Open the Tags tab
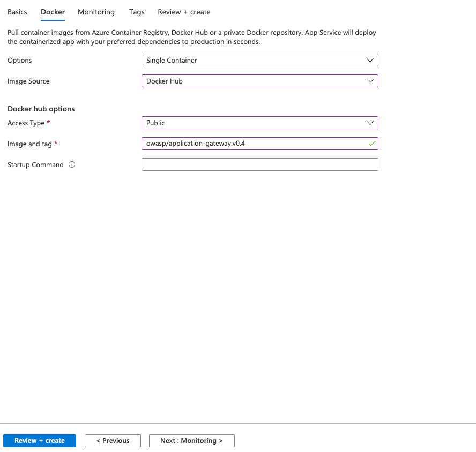This screenshot has height=452, width=476. click(136, 12)
